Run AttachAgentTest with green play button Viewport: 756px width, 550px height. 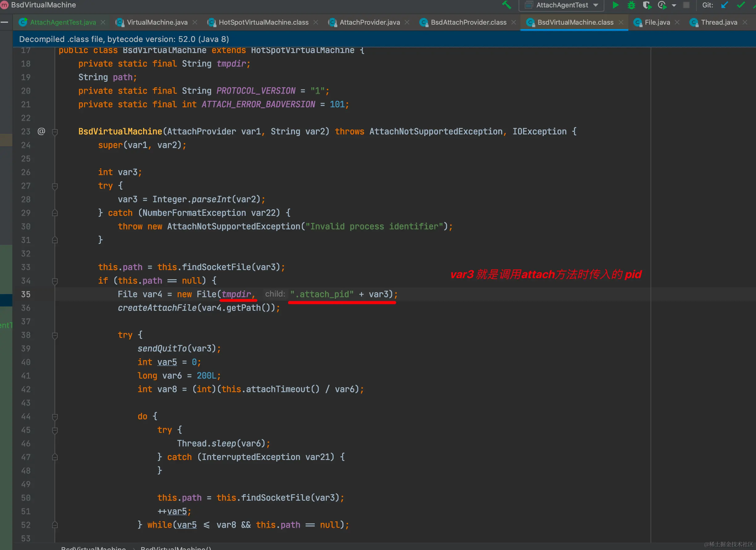616,5
